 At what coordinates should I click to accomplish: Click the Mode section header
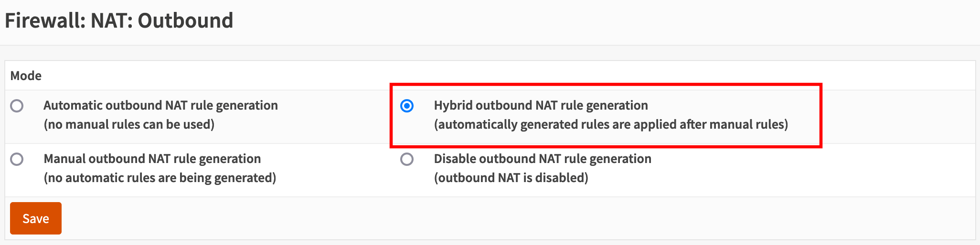[26, 76]
